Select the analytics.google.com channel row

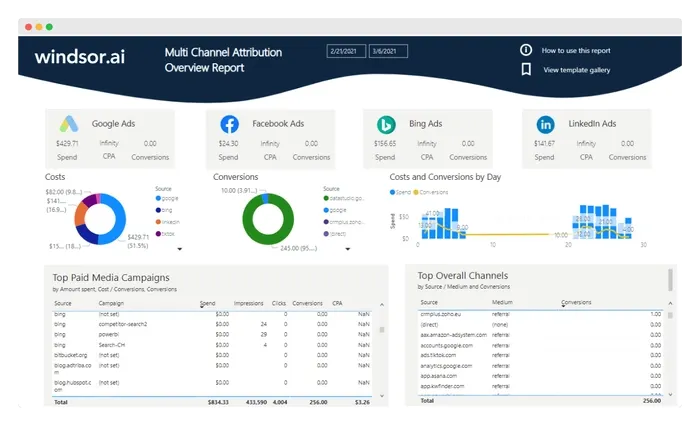pyautogui.click(x=541, y=366)
